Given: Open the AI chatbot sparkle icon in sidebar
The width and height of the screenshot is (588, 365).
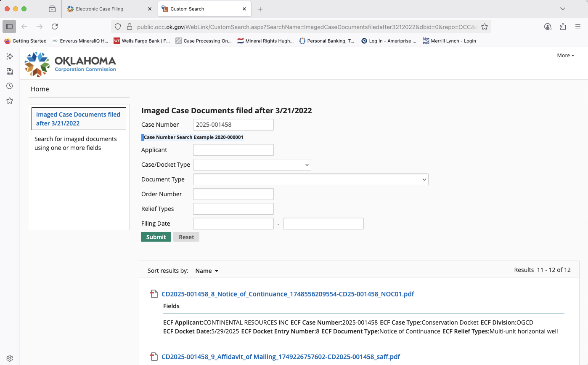Looking at the screenshot, I should tap(10, 56).
